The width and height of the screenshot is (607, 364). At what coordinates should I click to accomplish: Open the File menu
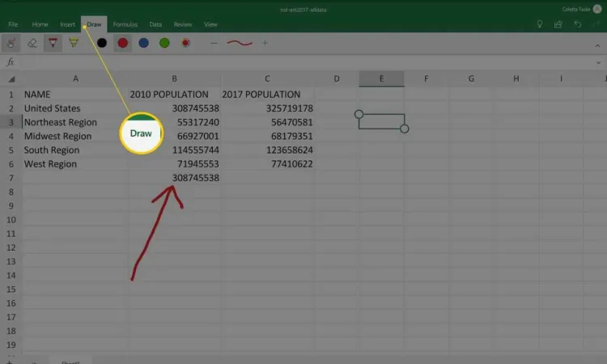(x=13, y=24)
